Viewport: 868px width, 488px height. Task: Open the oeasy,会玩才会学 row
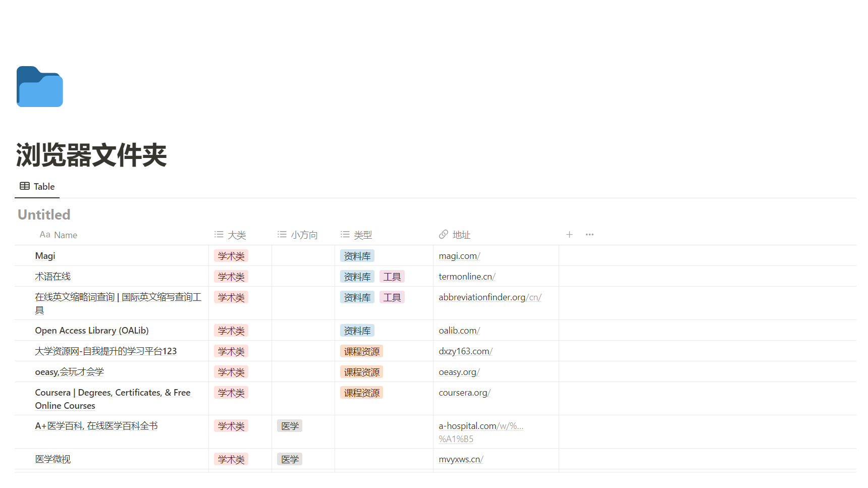(69, 372)
